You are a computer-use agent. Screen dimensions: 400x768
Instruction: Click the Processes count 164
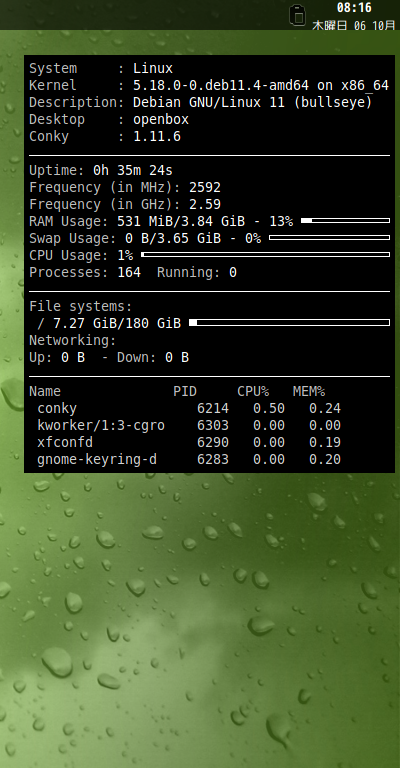[x=129, y=272]
